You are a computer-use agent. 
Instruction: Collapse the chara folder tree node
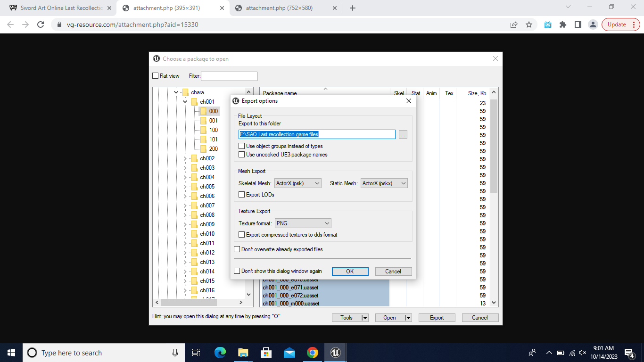coord(176,92)
